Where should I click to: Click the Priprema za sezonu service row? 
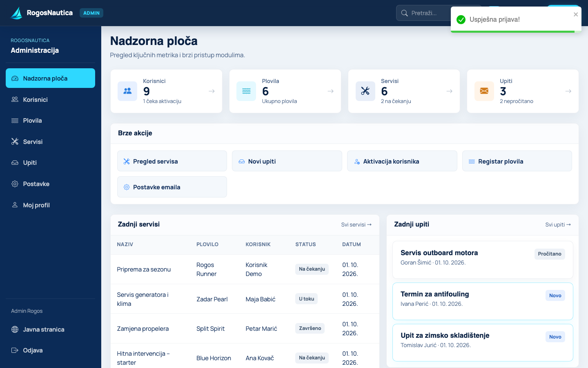pyautogui.click(x=245, y=269)
